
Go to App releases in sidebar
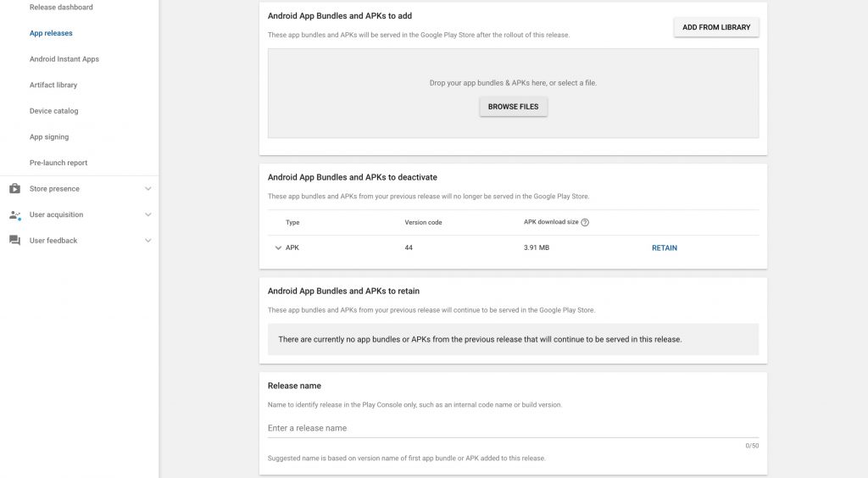tap(51, 33)
